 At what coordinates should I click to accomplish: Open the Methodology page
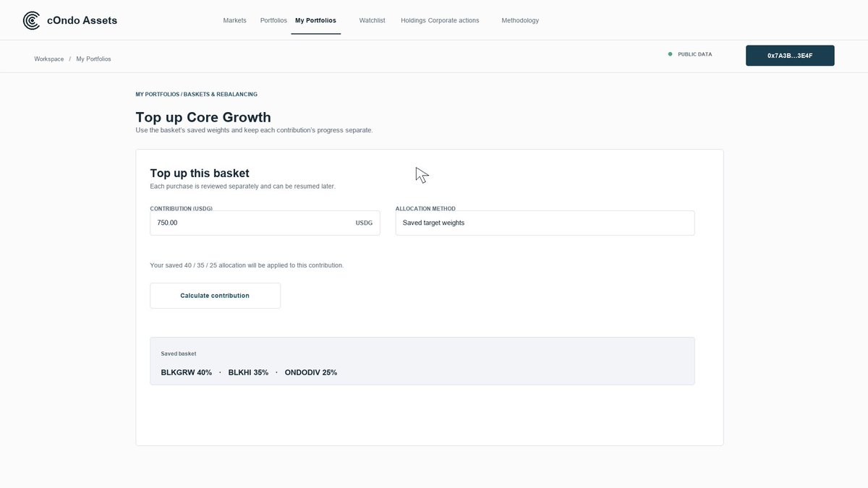[x=520, y=20]
